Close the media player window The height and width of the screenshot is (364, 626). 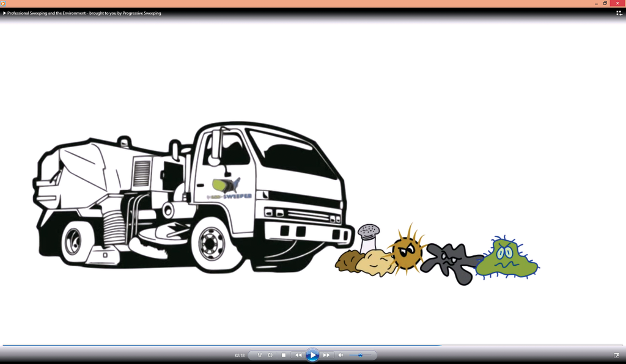tap(617, 3)
